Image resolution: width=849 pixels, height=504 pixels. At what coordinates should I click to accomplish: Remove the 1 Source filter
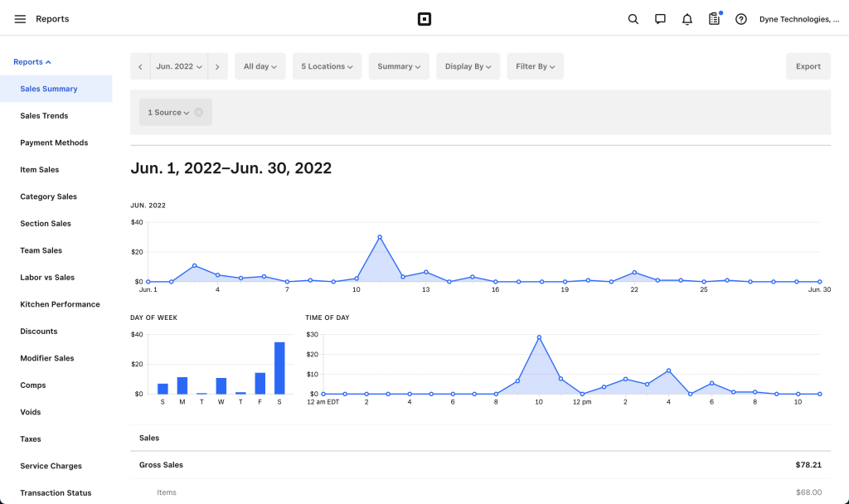(x=199, y=113)
